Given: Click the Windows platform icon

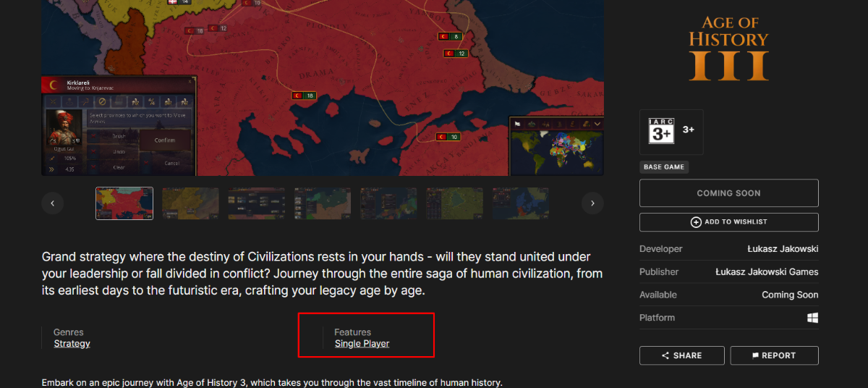Looking at the screenshot, I should pyautogui.click(x=813, y=318).
